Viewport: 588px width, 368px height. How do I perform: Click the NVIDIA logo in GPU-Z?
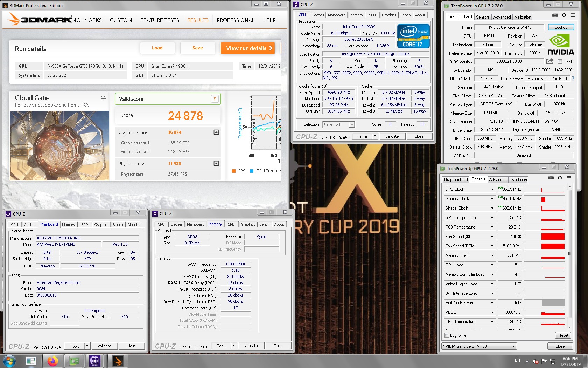(x=561, y=45)
